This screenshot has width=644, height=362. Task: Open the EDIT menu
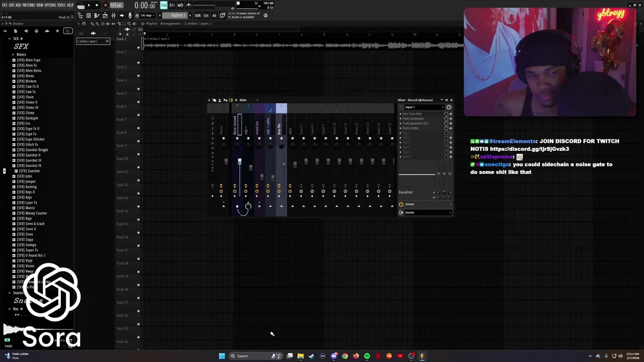12,5
